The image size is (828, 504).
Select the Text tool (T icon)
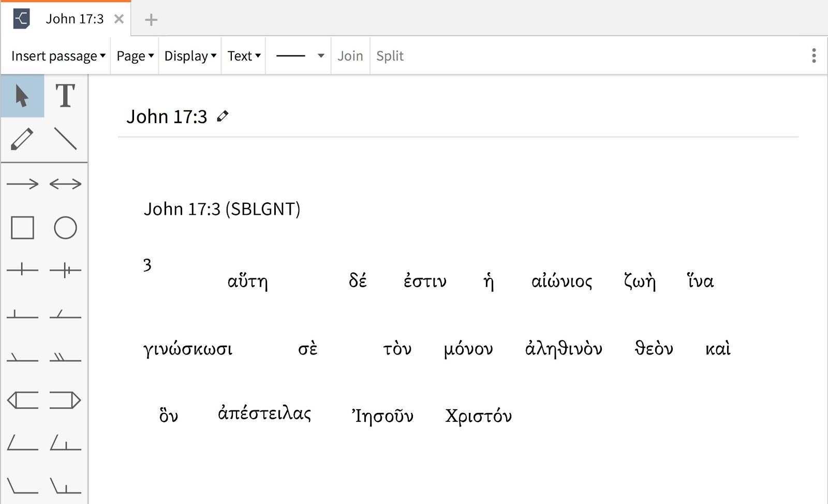65,96
